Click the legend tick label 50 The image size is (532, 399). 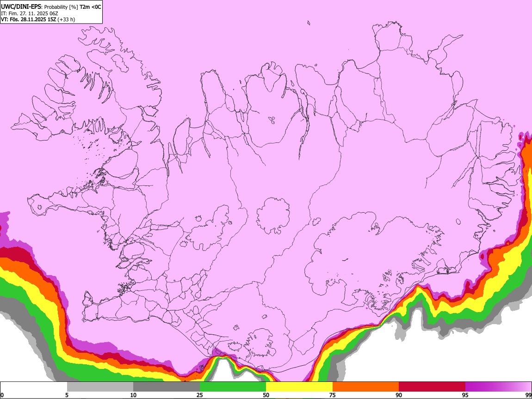point(266,395)
